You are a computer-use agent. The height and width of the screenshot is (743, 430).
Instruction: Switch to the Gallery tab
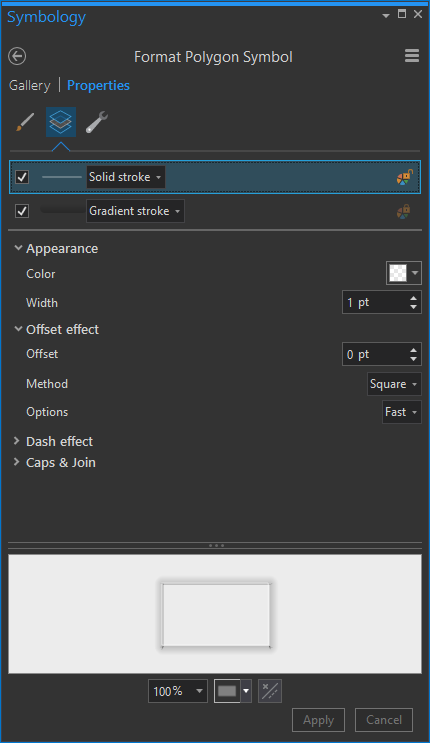click(x=30, y=85)
